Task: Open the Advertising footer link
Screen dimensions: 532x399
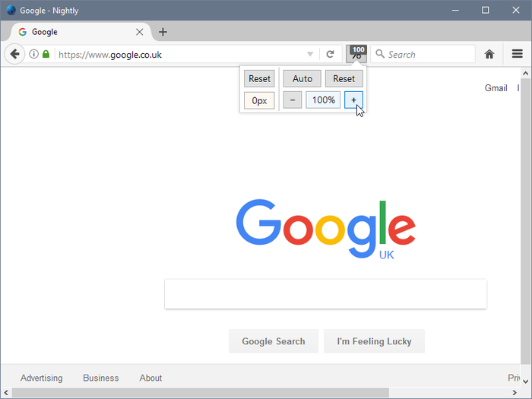Action: 41,378
